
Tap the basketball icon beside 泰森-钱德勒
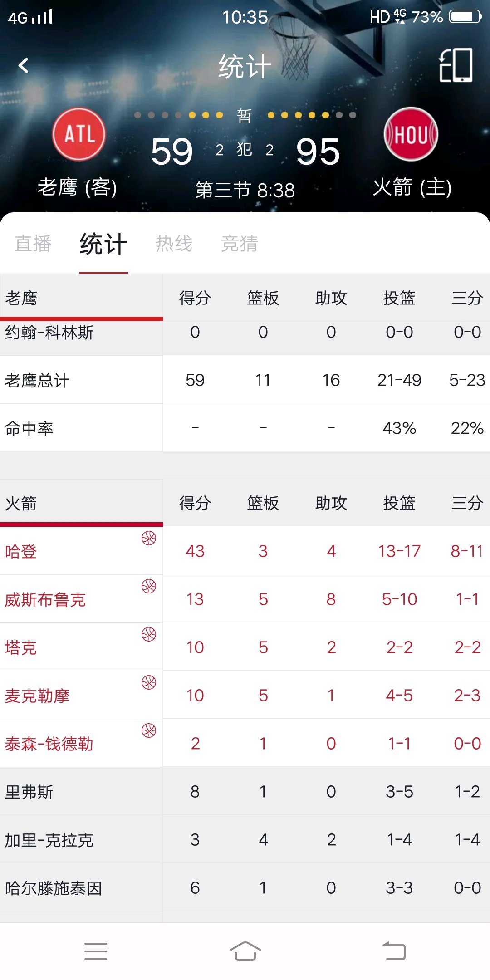coord(149,730)
